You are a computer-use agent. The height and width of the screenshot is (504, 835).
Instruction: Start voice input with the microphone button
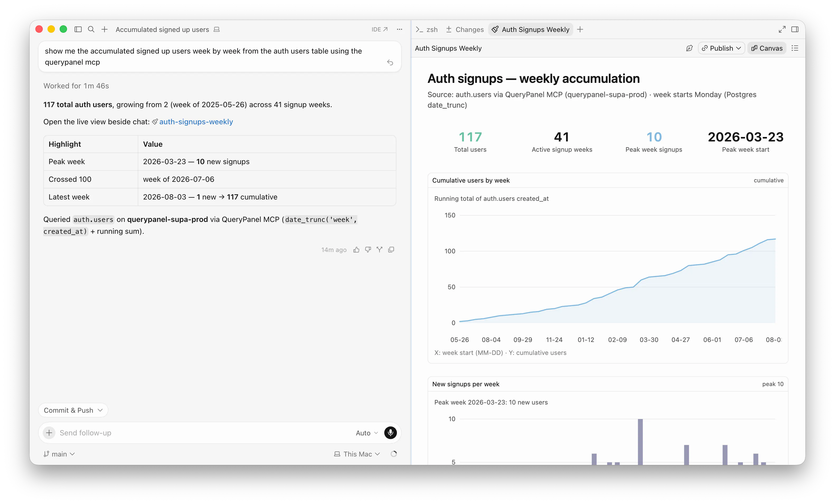pyautogui.click(x=390, y=433)
